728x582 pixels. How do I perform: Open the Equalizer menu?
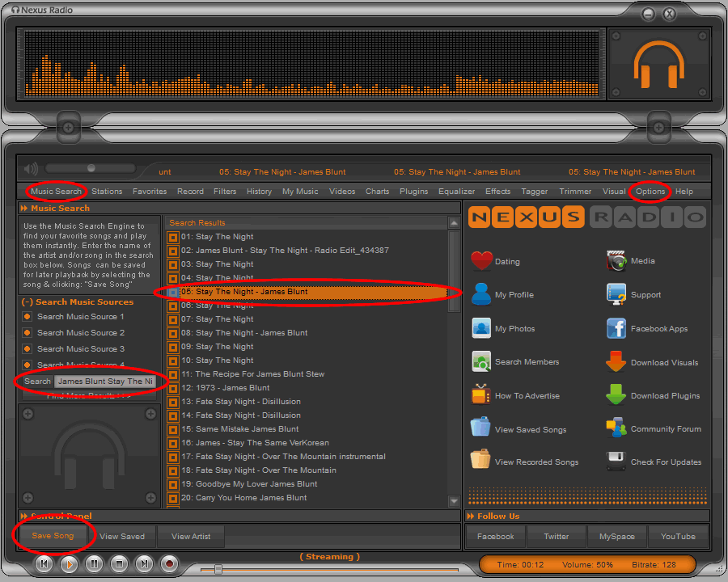click(x=456, y=192)
